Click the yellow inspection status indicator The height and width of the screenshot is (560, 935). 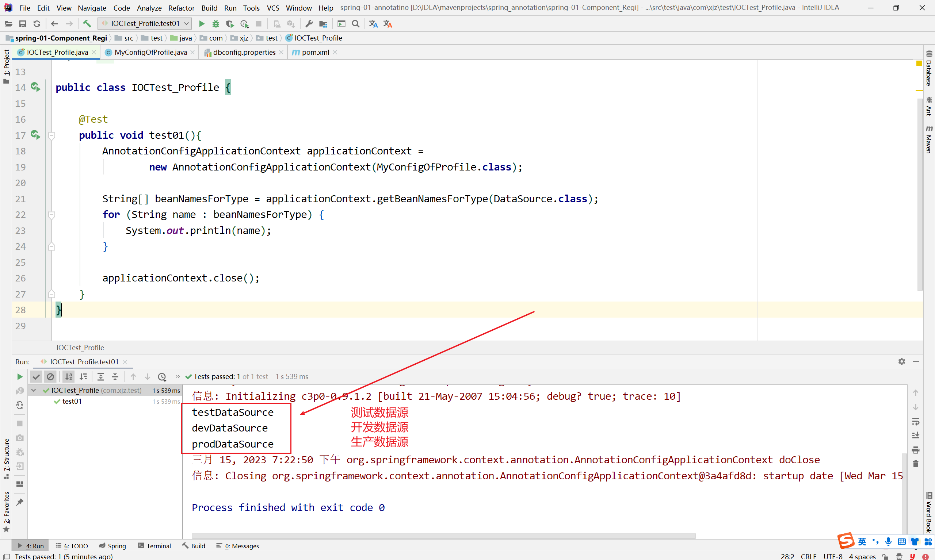tap(919, 64)
